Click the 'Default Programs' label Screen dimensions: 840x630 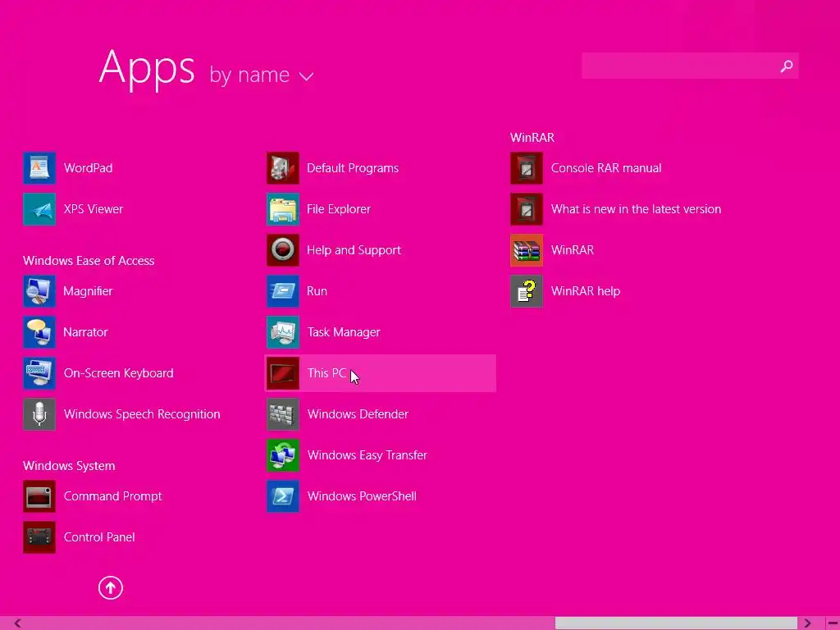(x=353, y=168)
